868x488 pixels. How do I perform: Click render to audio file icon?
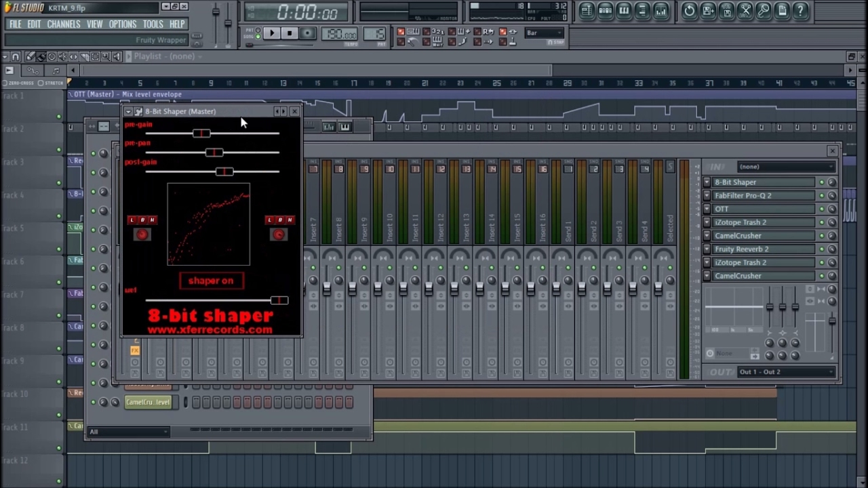click(x=726, y=10)
